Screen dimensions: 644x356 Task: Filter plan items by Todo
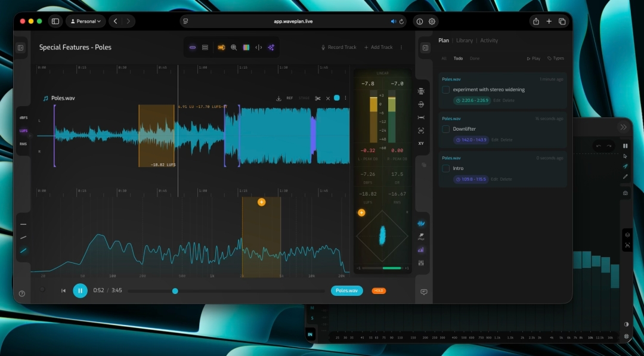pos(458,58)
